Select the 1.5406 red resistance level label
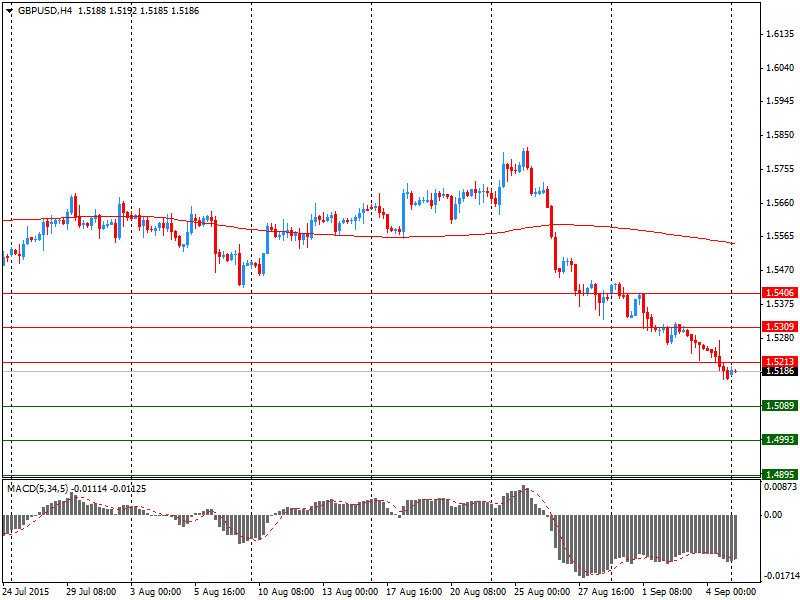The image size is (800, 600). [780, 293]
